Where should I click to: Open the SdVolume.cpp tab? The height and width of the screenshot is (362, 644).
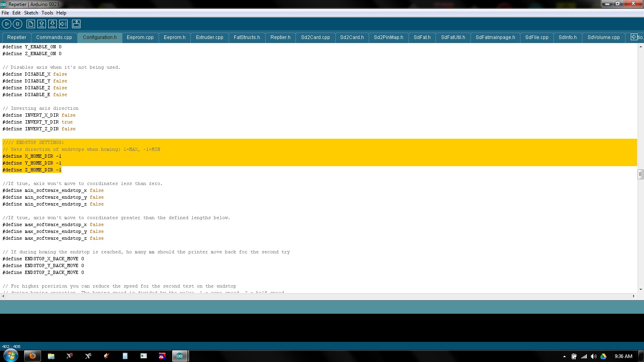[x=603, y=37]
